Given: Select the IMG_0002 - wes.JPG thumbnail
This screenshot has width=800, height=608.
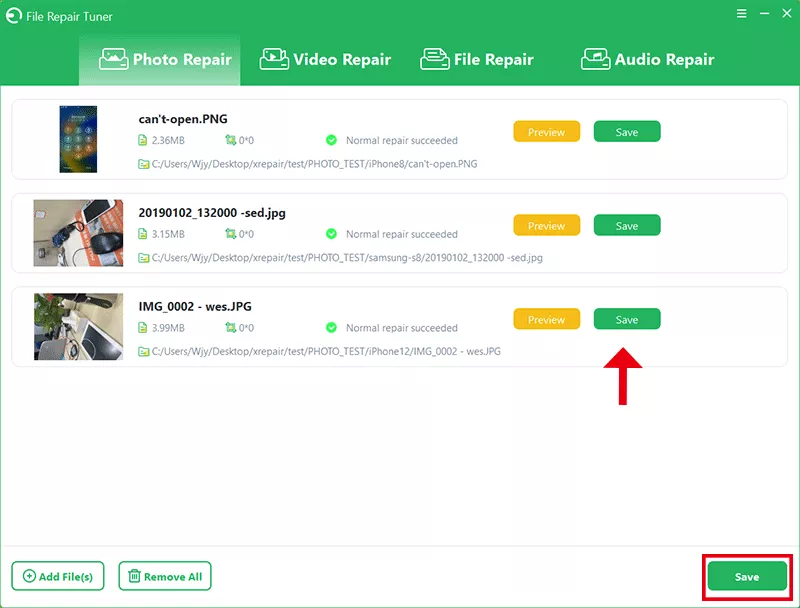Looking at the screenshot, I should tap(78, 326).
